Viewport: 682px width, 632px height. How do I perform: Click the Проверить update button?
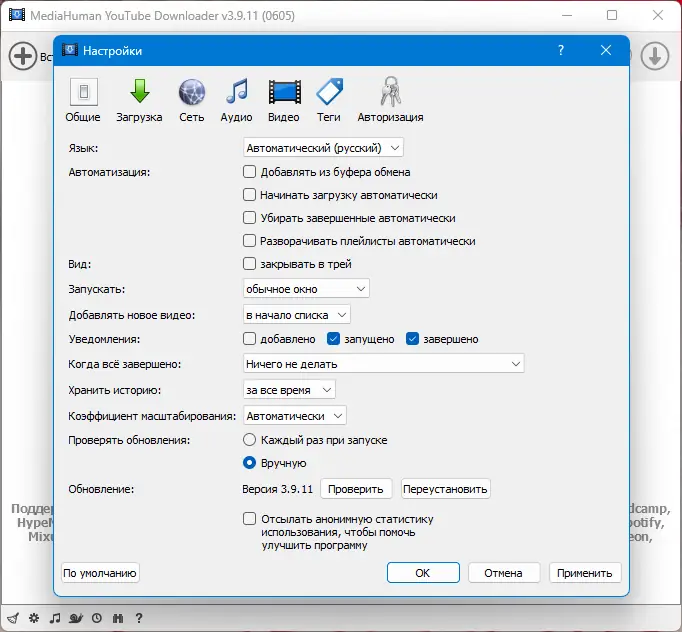356,489
